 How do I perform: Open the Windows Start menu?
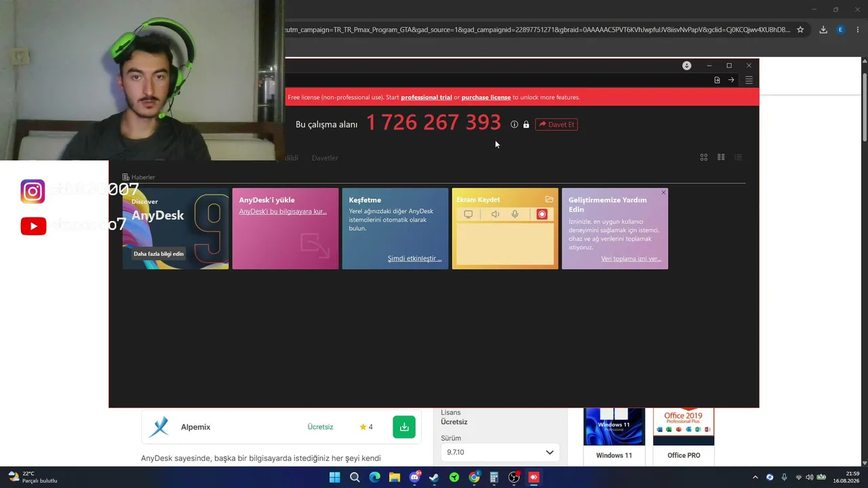tap(334, 477)
